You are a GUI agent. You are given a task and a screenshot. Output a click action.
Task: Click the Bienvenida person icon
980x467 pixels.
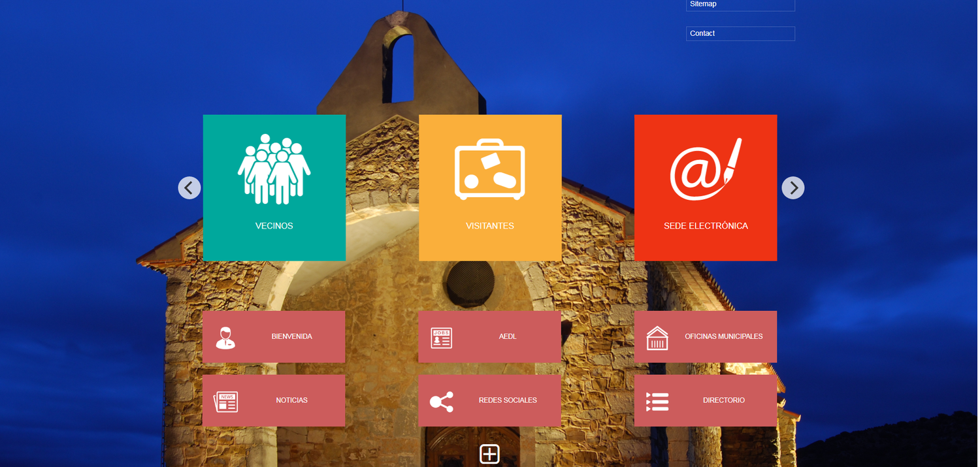pos(225,337)
